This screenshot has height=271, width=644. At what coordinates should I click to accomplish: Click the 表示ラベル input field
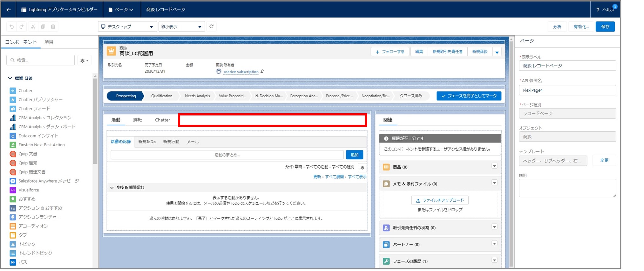[x=567, y=66]
